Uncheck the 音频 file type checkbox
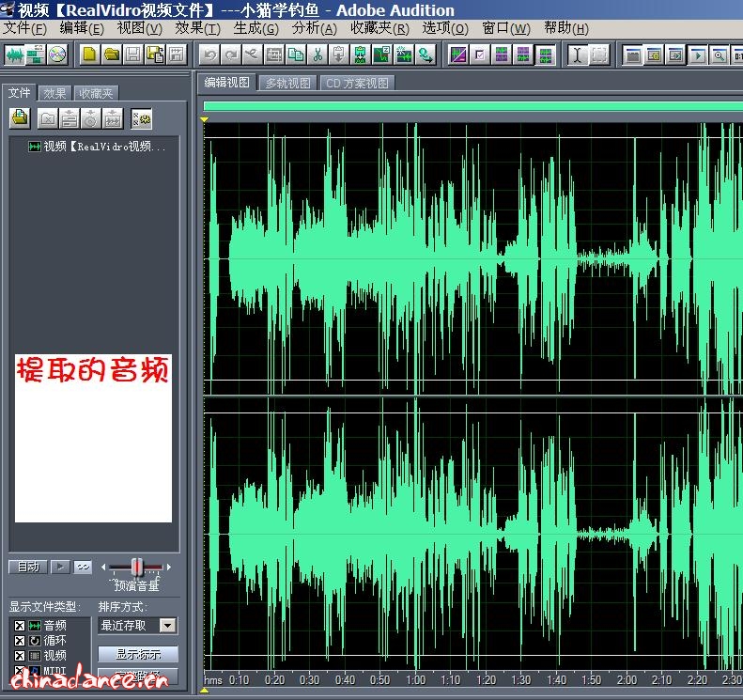 coord(20,626)
